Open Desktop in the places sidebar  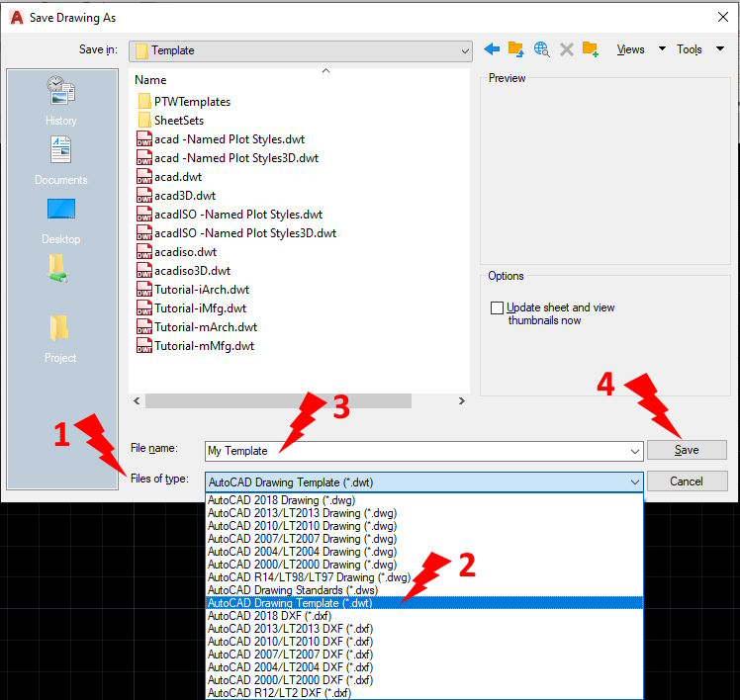[x=61, y=221]
